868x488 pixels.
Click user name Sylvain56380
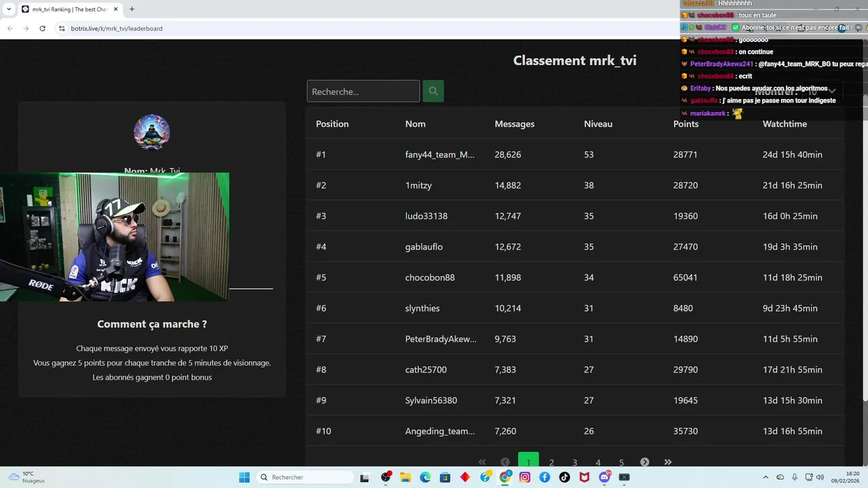[431, 401]
